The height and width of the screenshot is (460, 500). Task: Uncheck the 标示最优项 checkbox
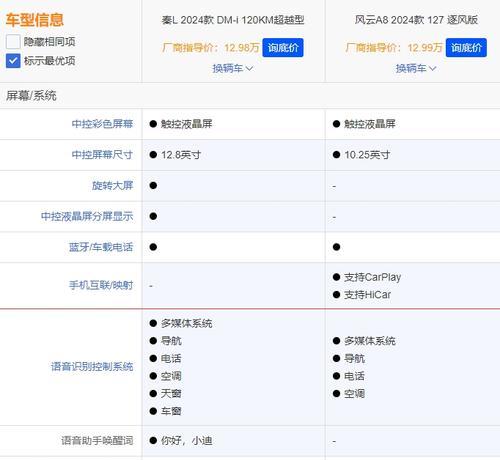(13, 61)
